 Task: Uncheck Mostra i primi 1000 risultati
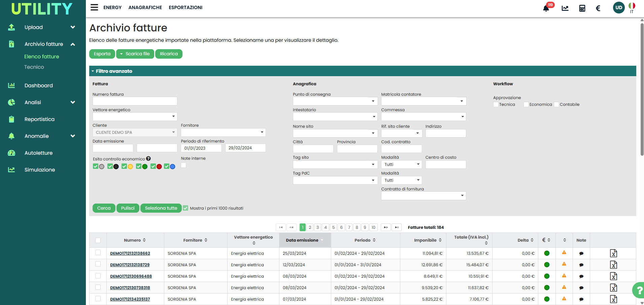pyautogui.click(x=185, y=208)
